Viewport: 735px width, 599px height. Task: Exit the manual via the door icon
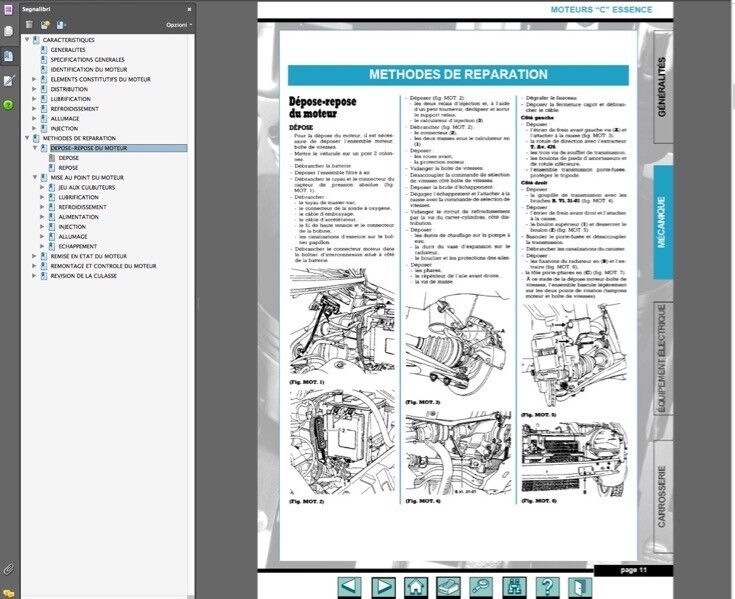pyautogui.click(x=580, y=587)
